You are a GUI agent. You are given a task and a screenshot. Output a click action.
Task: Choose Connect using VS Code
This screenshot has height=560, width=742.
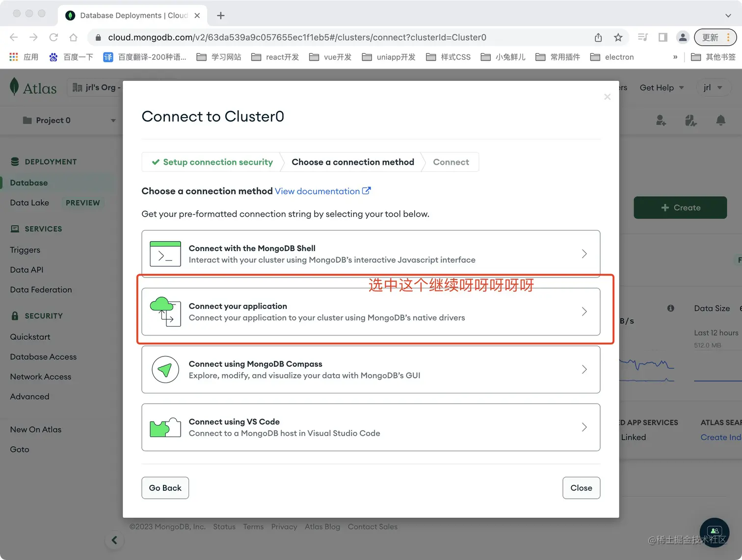371,427
